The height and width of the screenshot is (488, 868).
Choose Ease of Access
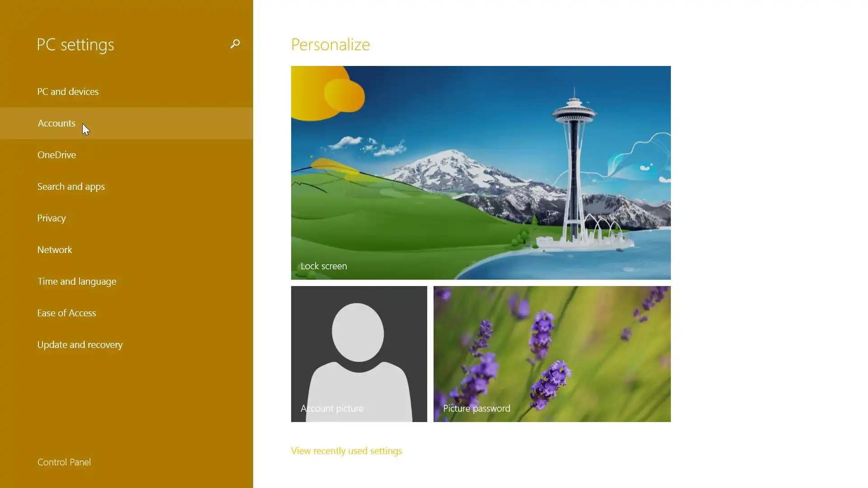66,313
